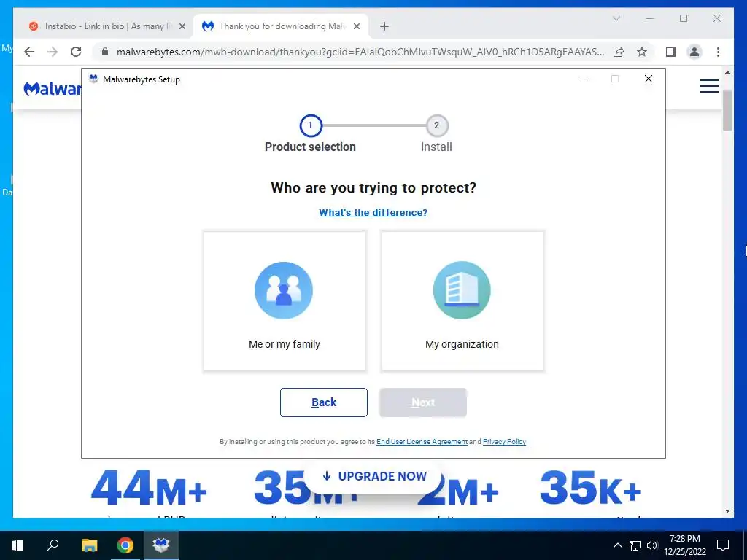The image size is (747, 560).
Task: Click the UPGRADE NOW button on webpage
Action: click(x=374, y=476)
